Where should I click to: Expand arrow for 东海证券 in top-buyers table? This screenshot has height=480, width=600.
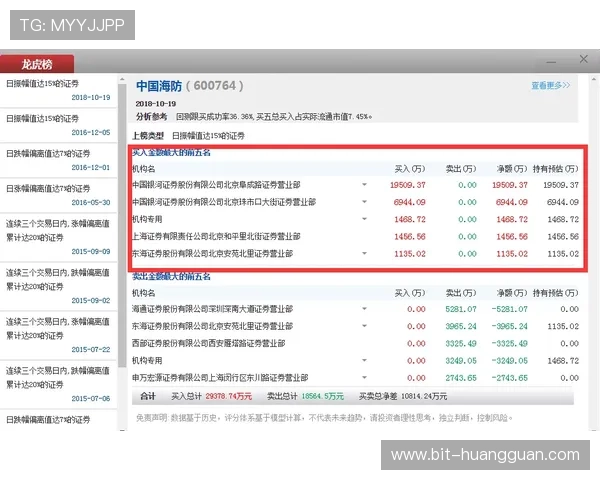[x=364, y=253]
